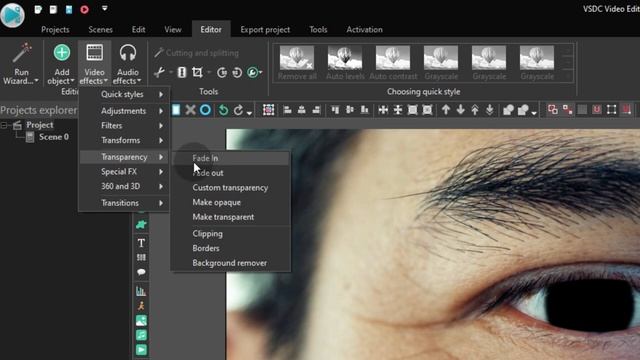Open the Edit ribbon tab
This screenshot has width=640, height=360.
pyautogui.click(x=138, y=29)
